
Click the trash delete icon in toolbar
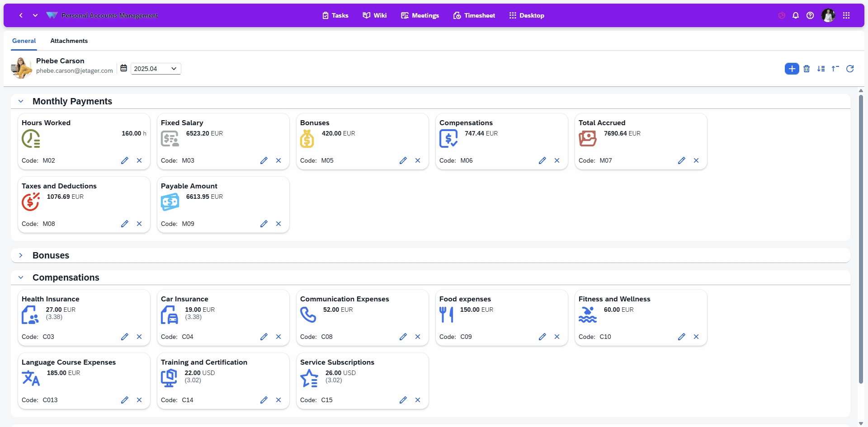tap(807, 69)
